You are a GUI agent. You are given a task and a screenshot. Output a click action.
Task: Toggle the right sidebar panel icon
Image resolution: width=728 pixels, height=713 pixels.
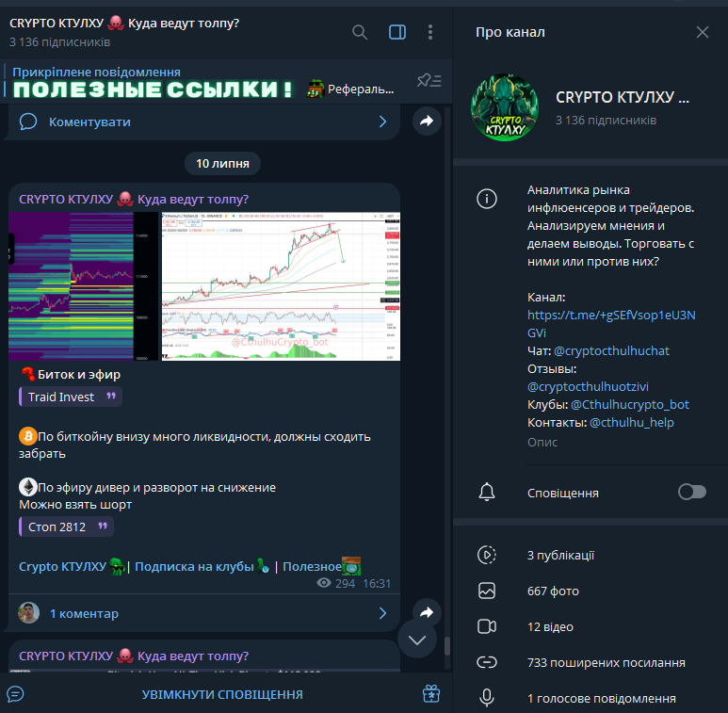coord(397,32)
